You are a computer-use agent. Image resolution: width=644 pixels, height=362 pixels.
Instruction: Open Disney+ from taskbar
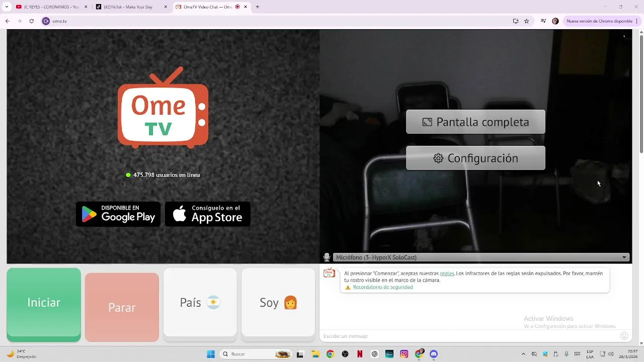[389, 354]
